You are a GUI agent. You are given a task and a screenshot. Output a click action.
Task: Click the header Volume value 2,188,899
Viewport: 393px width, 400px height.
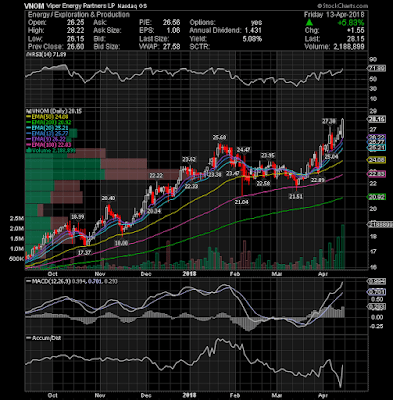click(349, 46)
